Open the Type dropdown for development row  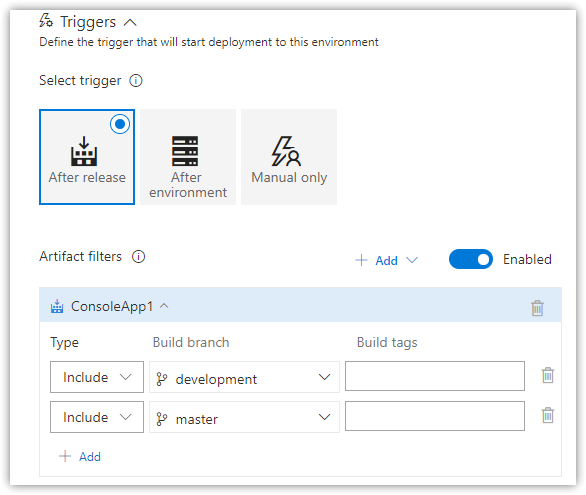97,377
